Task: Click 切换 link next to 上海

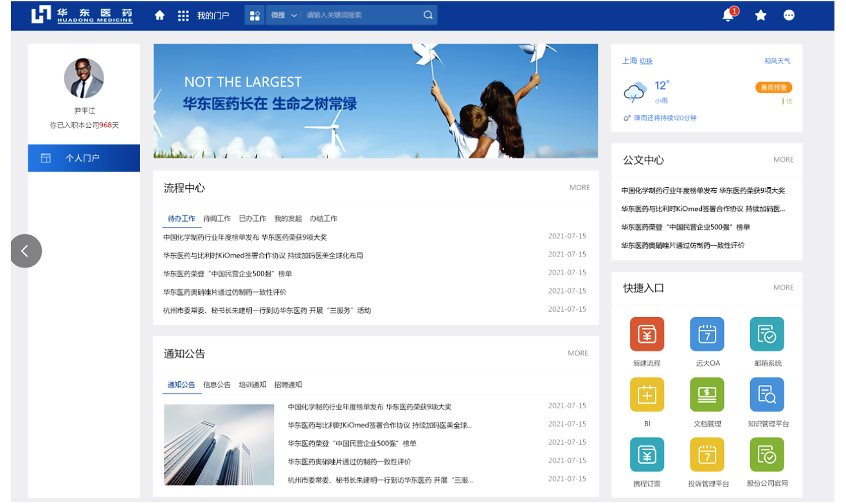Action: coord(645,61)
